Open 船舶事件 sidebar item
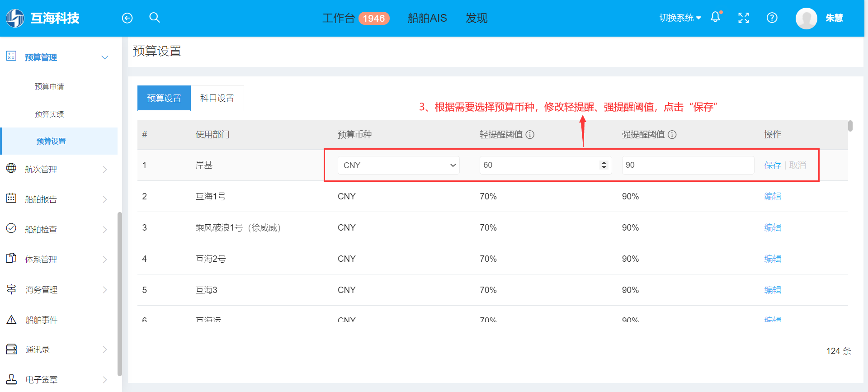 (x=42, y=320)
